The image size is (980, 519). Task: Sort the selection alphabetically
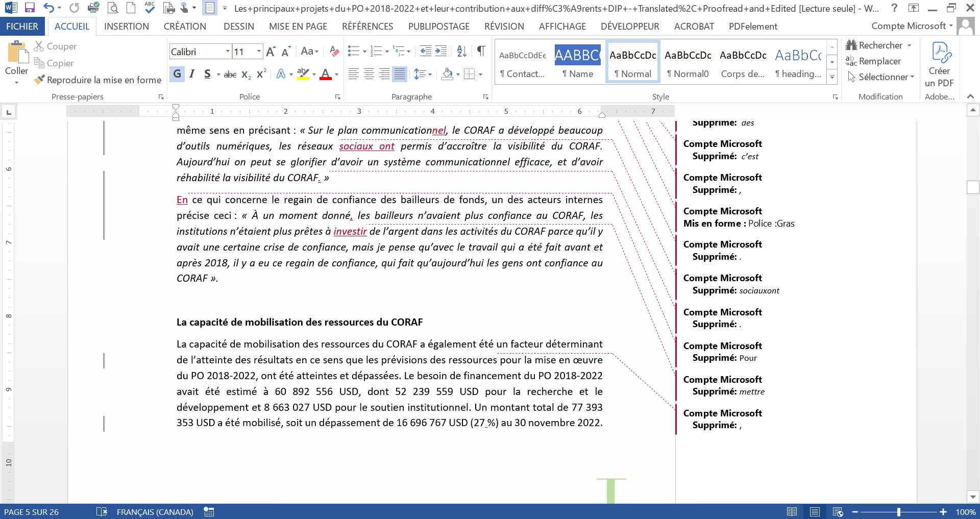coord(461,51)
